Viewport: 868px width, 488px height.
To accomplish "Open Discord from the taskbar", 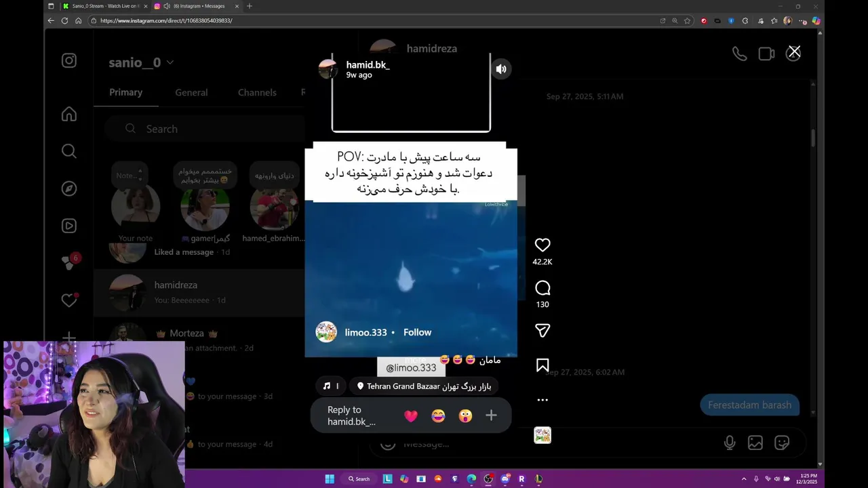I will click(505, 479).
